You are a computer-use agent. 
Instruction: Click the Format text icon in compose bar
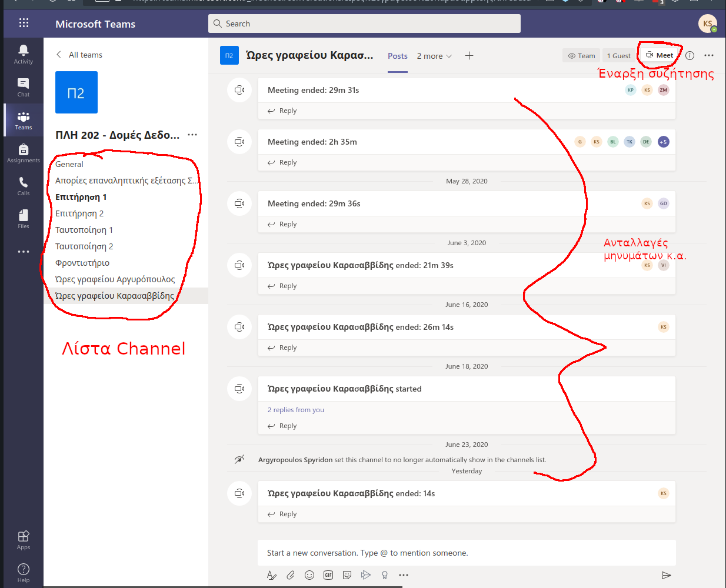(271, 575)
